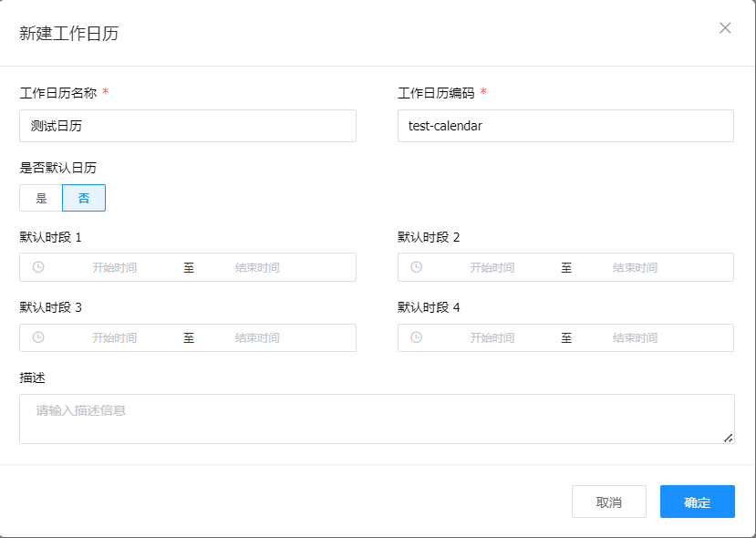Close the 新建工作日历 dialog with X

(725, 28)
